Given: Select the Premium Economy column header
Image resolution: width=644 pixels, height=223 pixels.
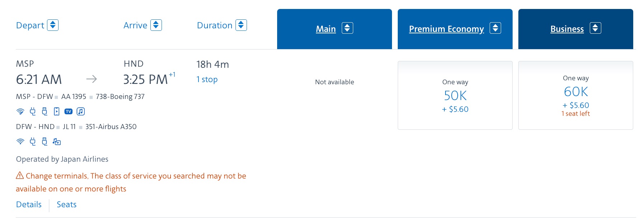Looking at the screenshot, I should click(446, 29).
